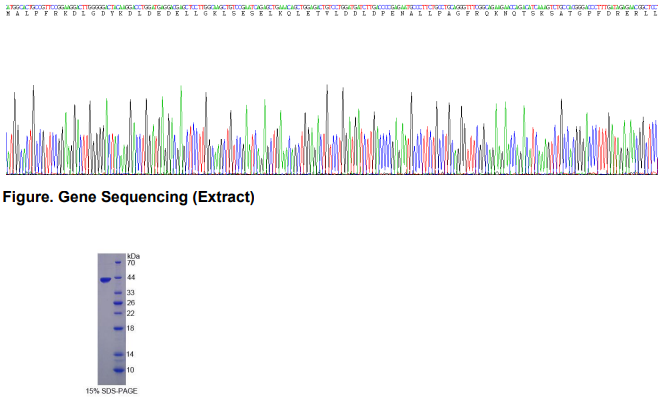The height and width of the screenshot is (399, 664).
Task: Select the amino acid translation row
Action: [x=332, y=14]
